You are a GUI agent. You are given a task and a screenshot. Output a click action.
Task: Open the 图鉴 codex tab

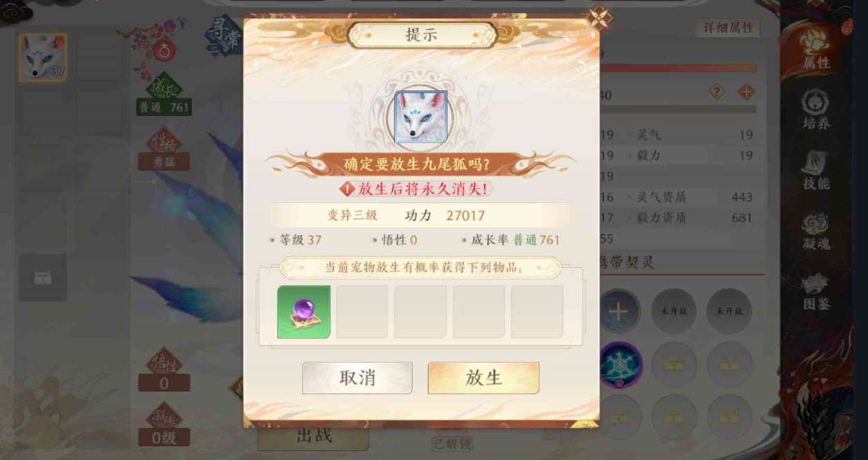pos(815,291)
